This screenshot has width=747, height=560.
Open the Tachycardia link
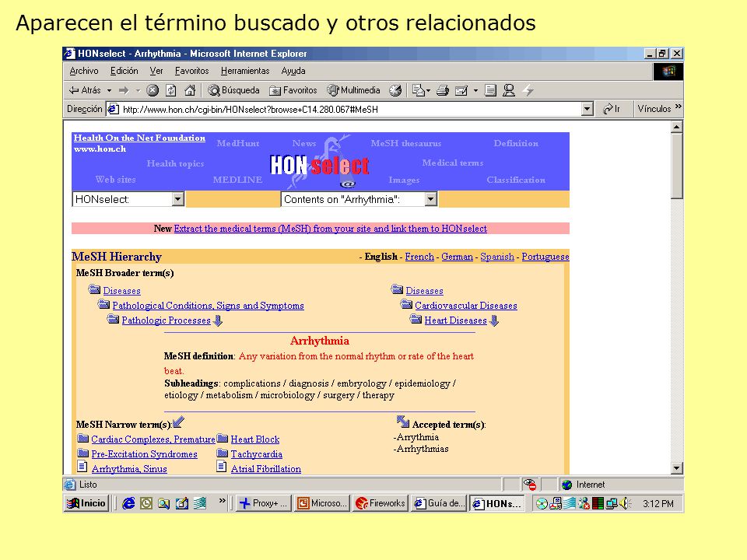(x=256, y=454)
